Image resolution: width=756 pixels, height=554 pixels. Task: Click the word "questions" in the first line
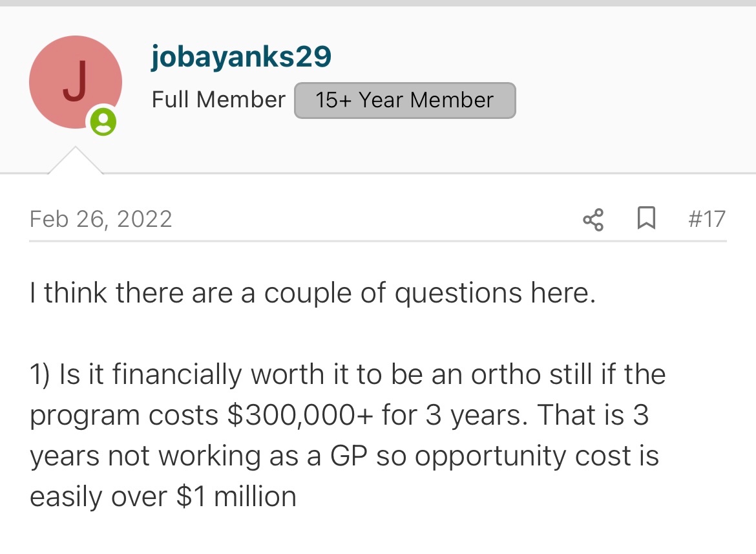click(459, 293)
